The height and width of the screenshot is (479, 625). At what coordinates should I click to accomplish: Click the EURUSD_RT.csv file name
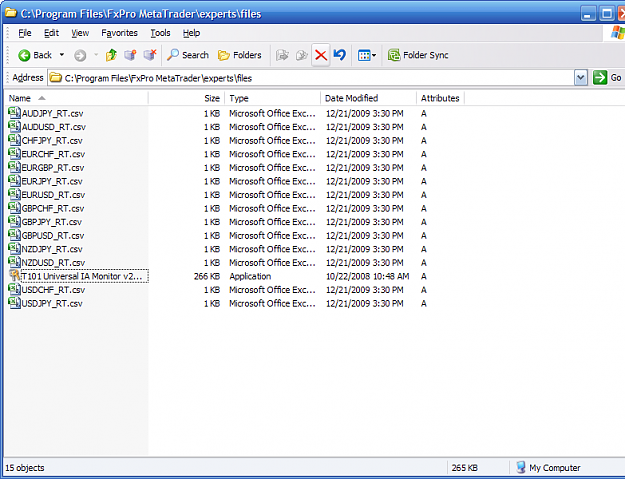click(x=53, y=195)
